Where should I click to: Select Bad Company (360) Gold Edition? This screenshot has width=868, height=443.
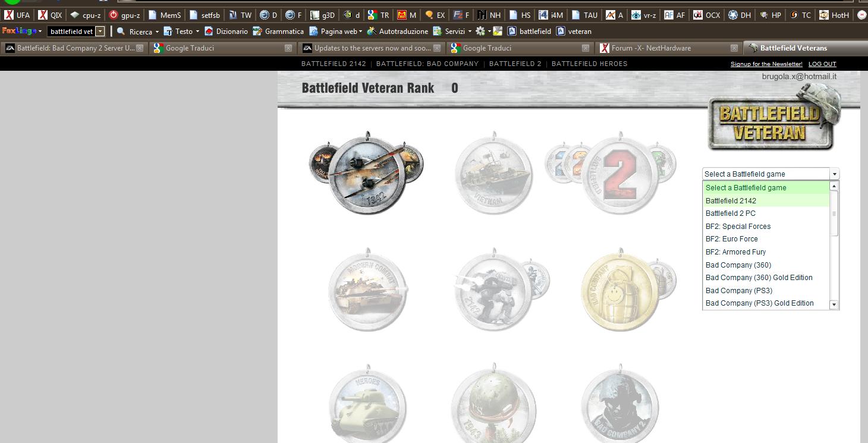click(x=766, y=278)
